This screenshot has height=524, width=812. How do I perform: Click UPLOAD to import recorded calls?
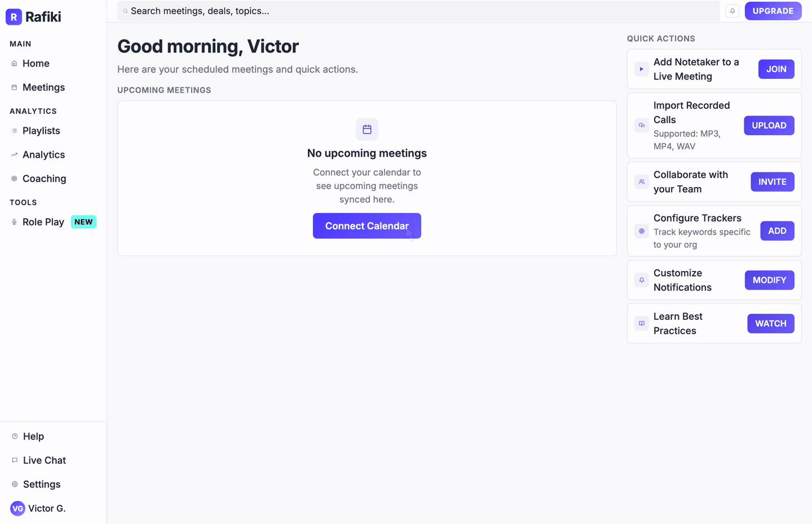coord(769,125)
